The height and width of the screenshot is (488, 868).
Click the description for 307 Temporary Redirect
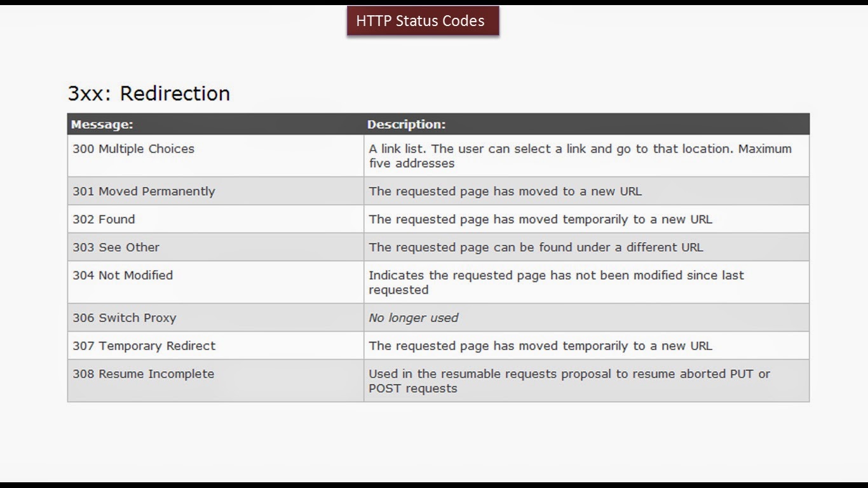[540, 346]
